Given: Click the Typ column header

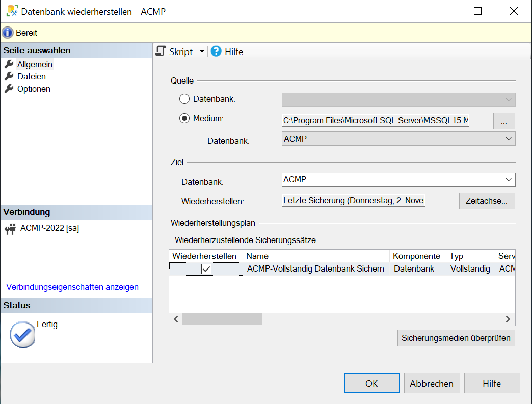Looking at the screenshot, I should (x=470, y=256).
